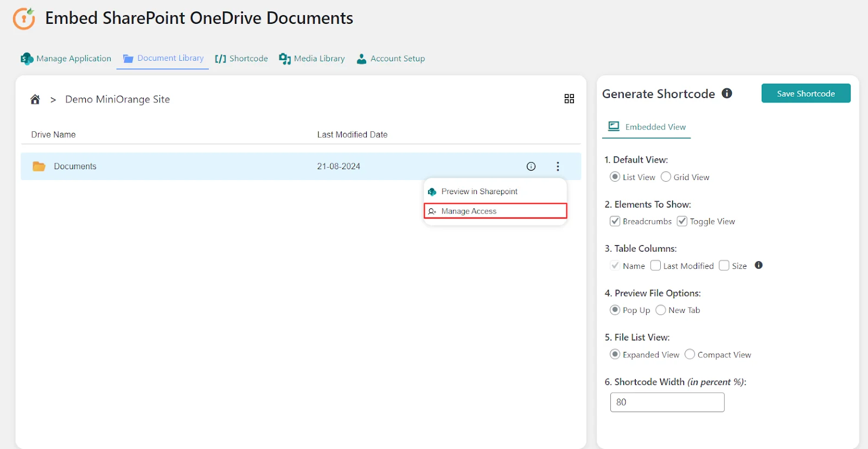Click Last Modified Date column header
This screenshot has width=868, height=449.
click(353, 134)
